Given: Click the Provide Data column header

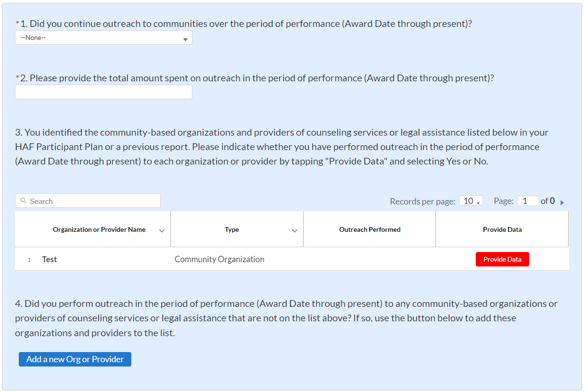Looking at the screenshot, I should [502, 230].
